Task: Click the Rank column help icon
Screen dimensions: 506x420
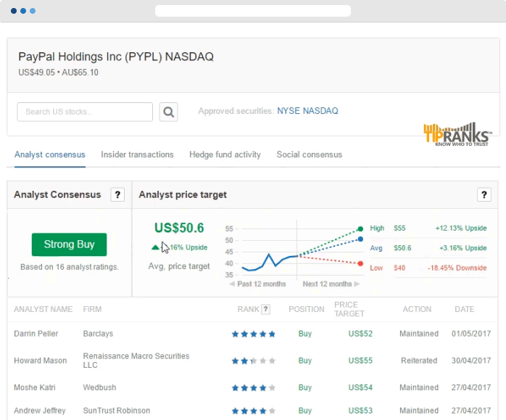Action: [x=265, y=309]
